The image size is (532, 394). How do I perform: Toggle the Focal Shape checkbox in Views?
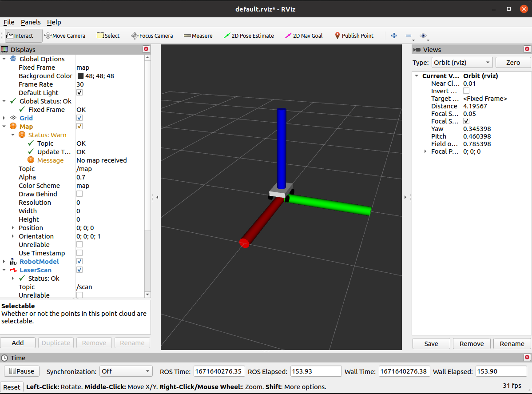point(467,121)
